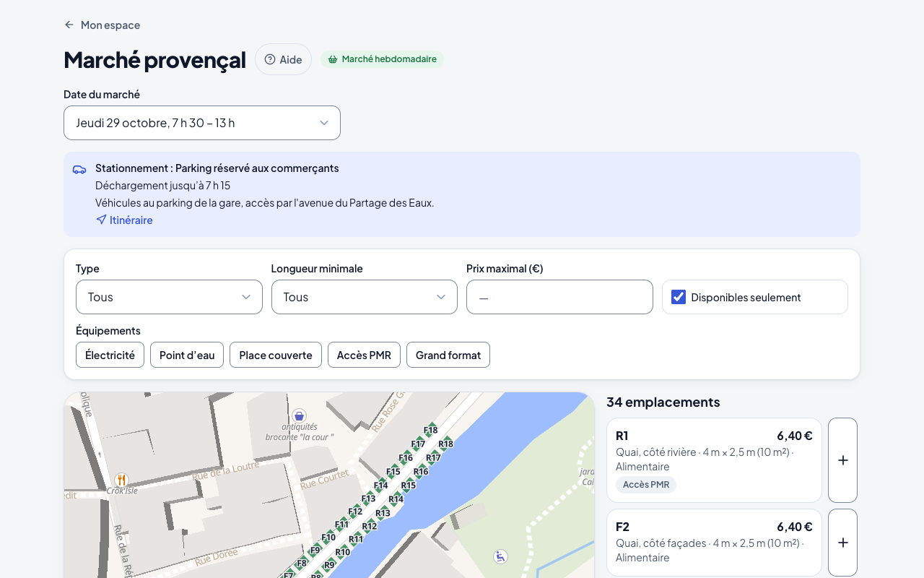Screen dimensions: 924x578
Task: Click the 34 emplacements heading
Action: 663,402
